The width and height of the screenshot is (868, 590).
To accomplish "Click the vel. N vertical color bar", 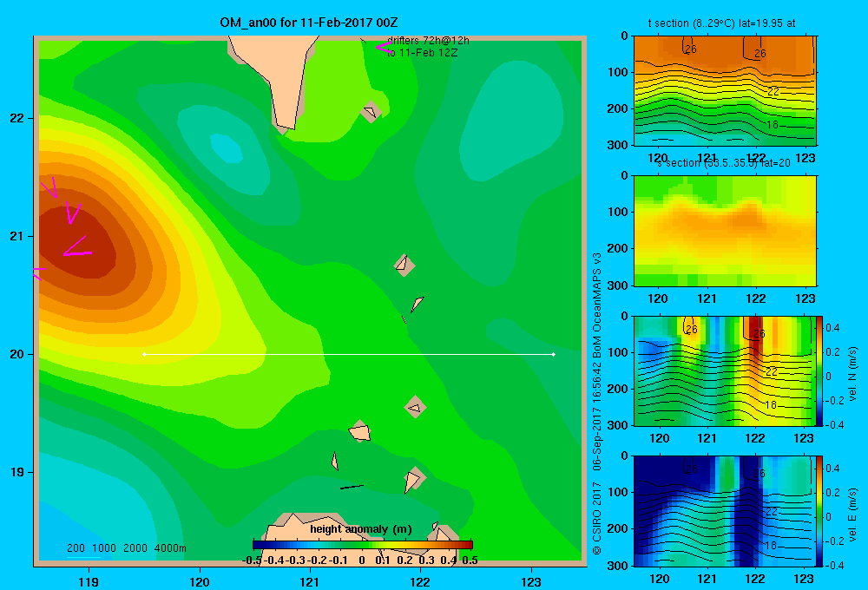I will coord(819,370).
